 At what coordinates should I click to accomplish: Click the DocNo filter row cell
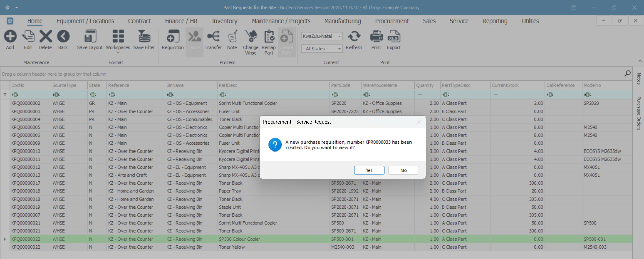[30, 95]
